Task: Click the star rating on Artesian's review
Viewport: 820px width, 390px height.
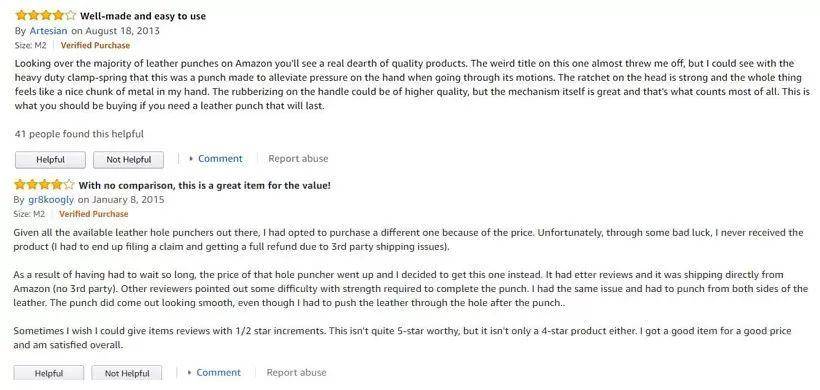Action: [x=45, y=16]
